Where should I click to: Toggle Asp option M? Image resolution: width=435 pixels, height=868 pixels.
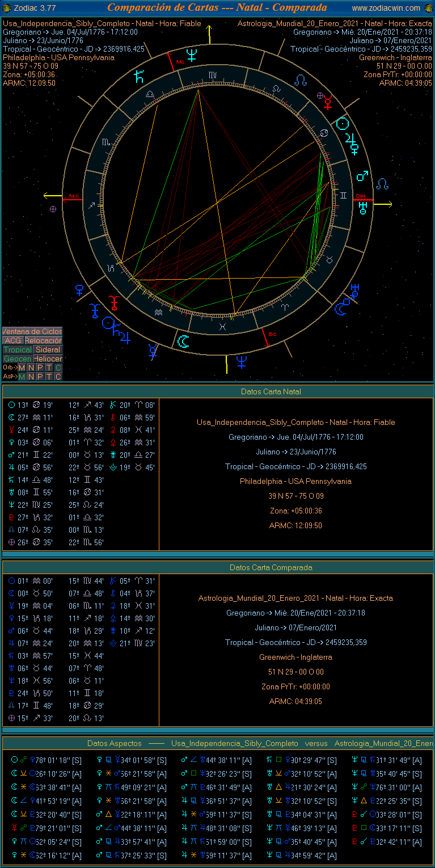(x=22, y=377)
